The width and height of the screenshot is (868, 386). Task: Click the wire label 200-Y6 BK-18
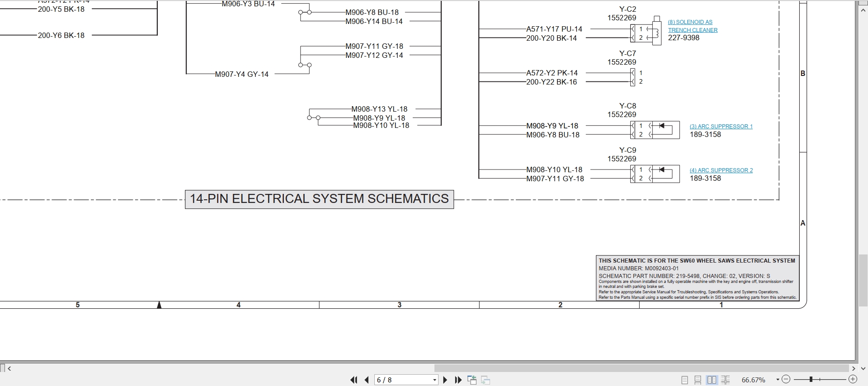click(61, 35)
